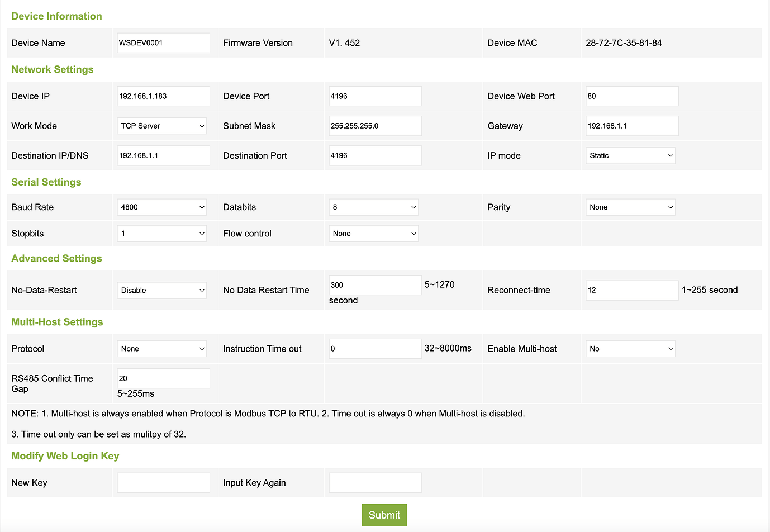This screenshot has height=532, width=770.
Task: Click the Device Name input field
Action: tap(163, 43)
